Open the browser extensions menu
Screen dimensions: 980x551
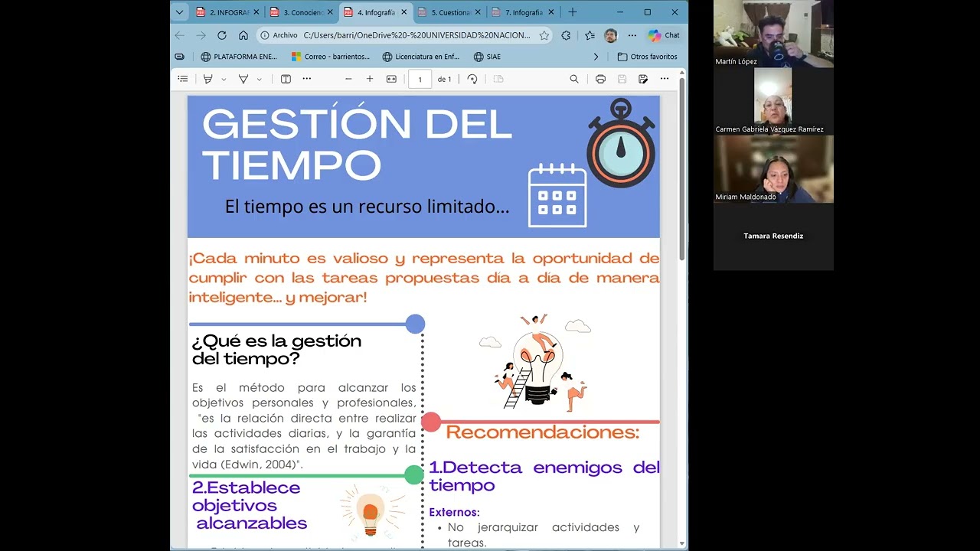(566, 35)
